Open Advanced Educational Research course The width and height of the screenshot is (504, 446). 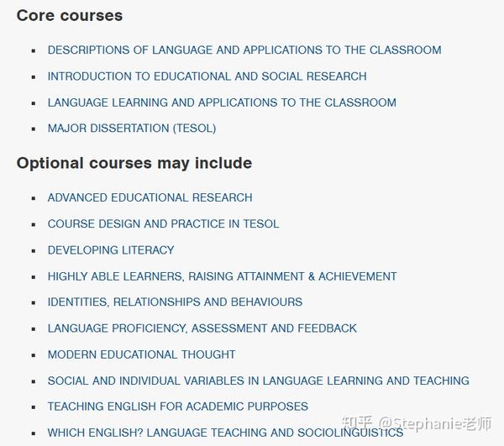(150, 197)
